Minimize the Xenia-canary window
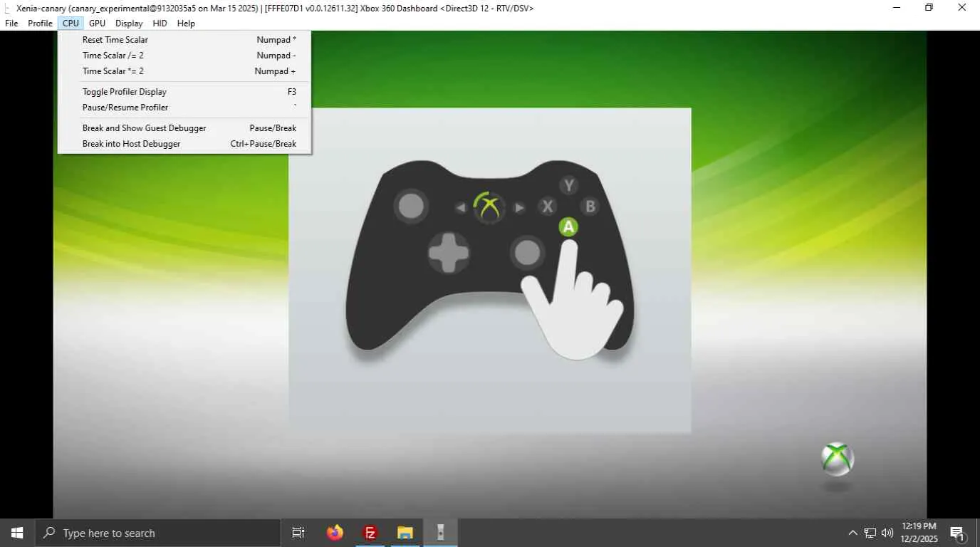The image size is (980, 547). point(896,8)
